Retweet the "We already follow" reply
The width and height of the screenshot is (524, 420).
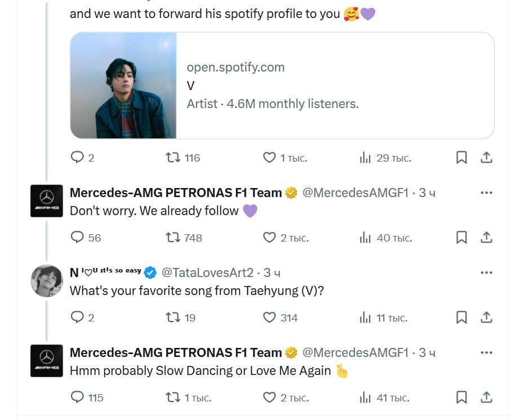tap(173, 238)
